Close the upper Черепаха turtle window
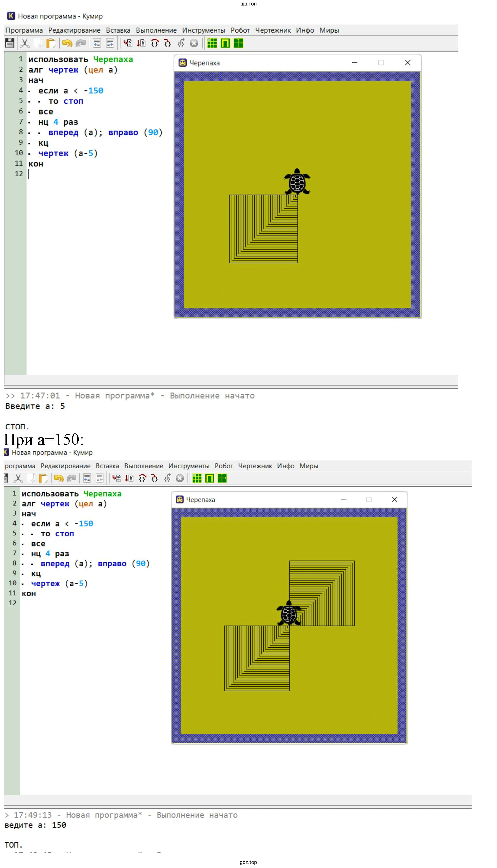Screen dimensions: 497x868 pyautogui.click(x=408, y=63)
